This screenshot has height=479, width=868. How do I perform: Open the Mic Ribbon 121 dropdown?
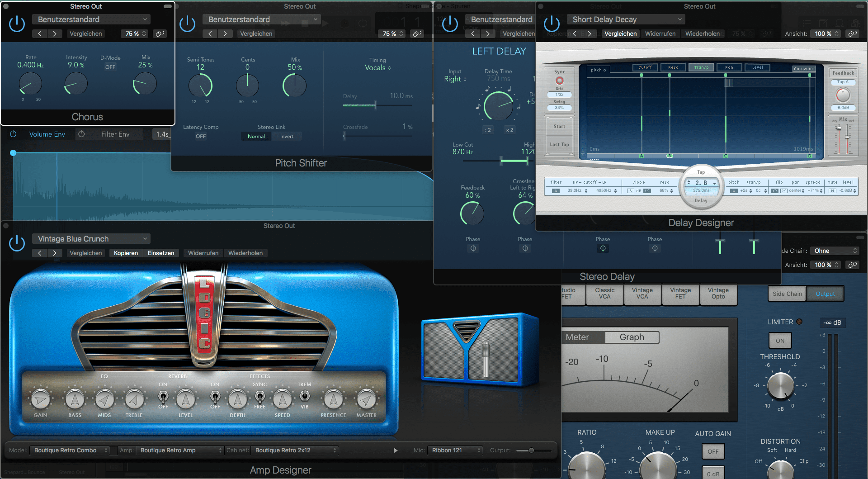pos(455,450)
